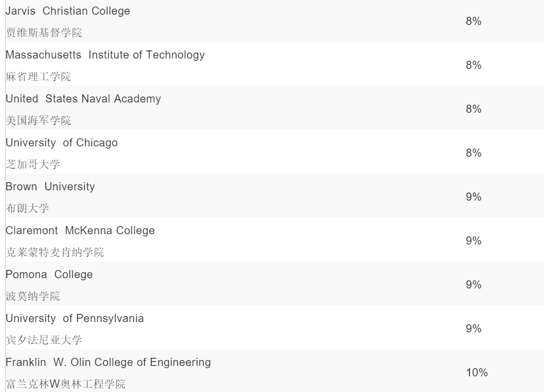Click the Massachusetts Institute of Technology text
This screenshot has width=544, height=392.
(105, 55)
